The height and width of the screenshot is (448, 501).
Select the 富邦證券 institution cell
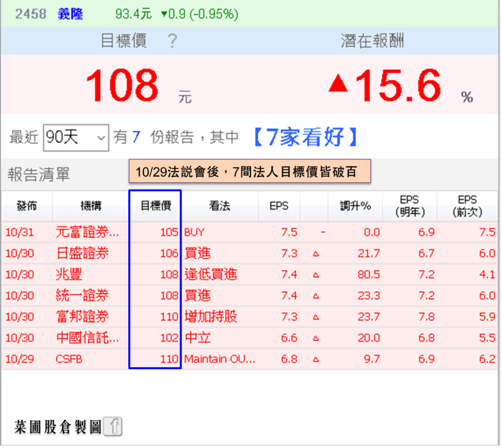coord(82,317)
